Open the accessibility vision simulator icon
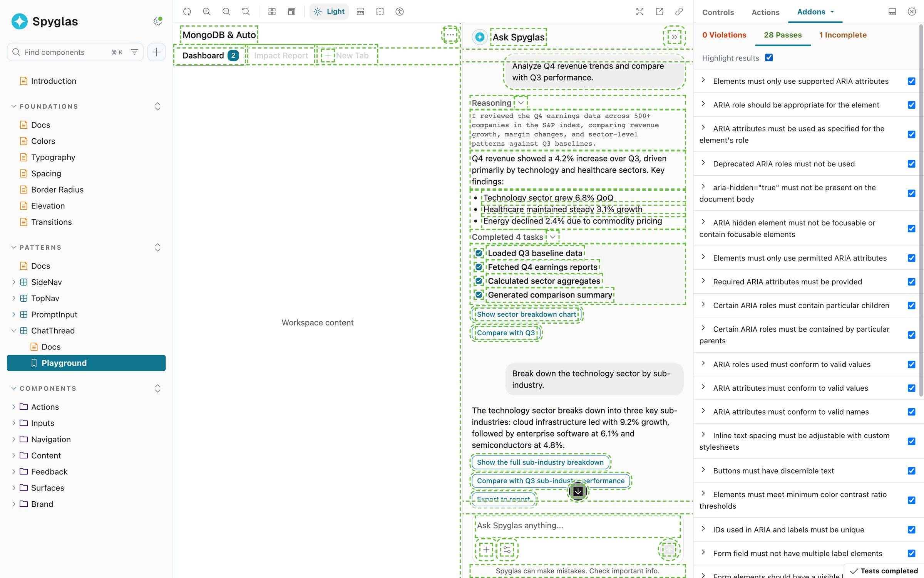This screenshot has width=924, height=578. (x=400, y=12)
